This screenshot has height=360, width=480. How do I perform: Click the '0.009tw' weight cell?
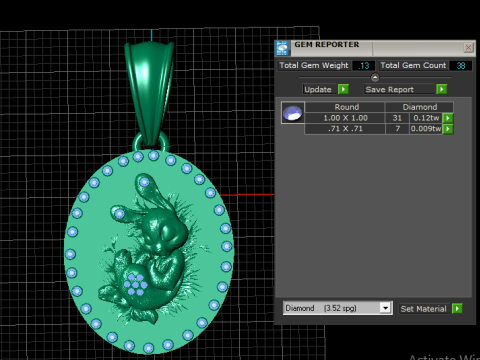tap(426, 129)
